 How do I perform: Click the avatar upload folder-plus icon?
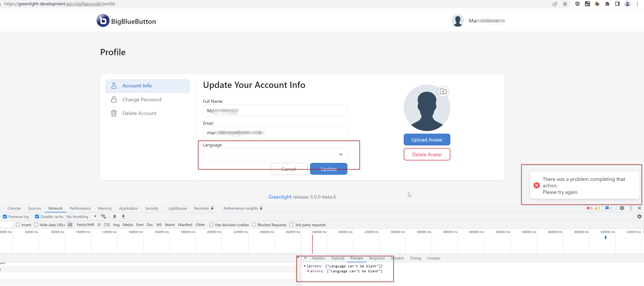click(443, 91)
